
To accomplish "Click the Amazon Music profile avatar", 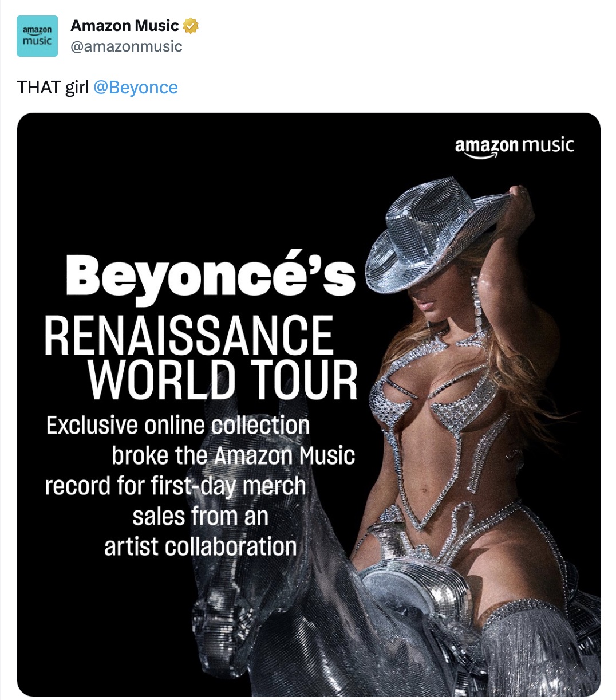I will (37, 36).
